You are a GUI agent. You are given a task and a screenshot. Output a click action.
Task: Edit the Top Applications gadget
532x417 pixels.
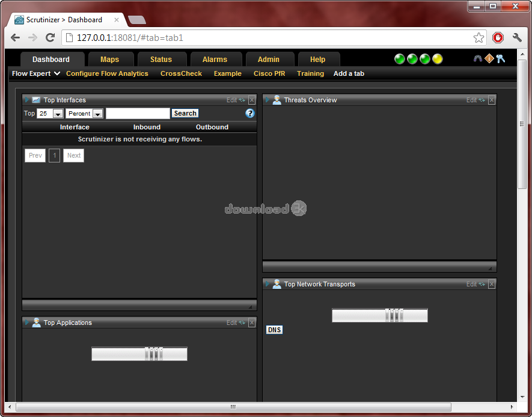pos(231,323)
